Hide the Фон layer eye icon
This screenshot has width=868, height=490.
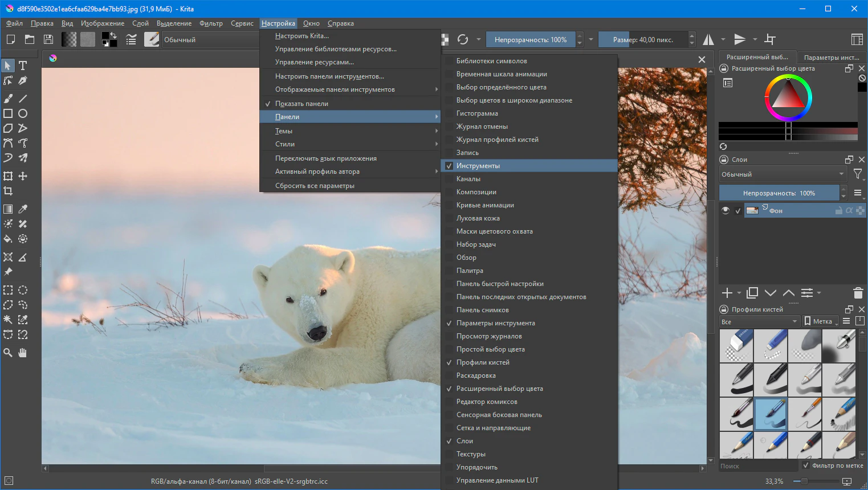[726, 210]
